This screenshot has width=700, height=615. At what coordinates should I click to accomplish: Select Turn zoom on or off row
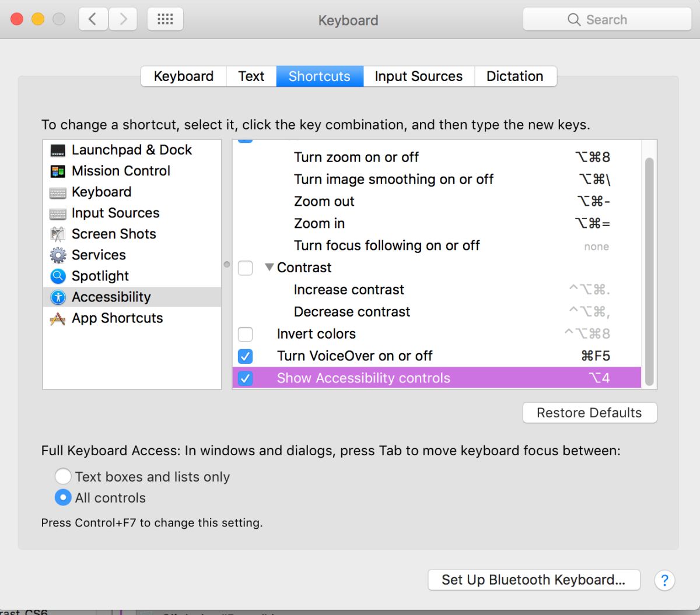[437, 157]
